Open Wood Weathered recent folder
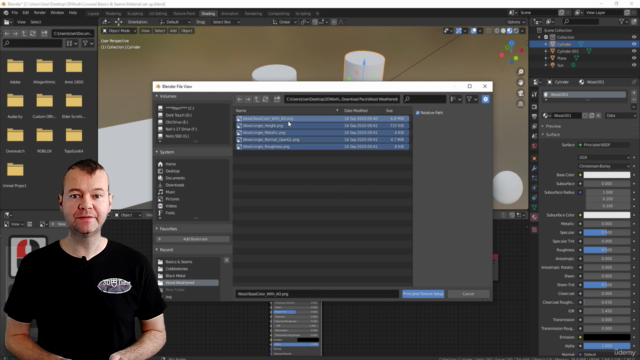 click(x=188, y=282)
